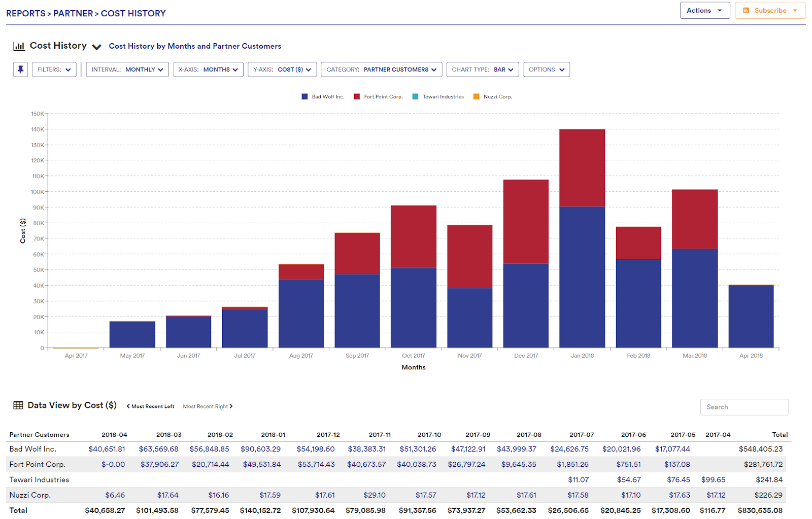Click the Nuzzi Corp. legend swatch
812x519 pixels.
tap(475, 96)
